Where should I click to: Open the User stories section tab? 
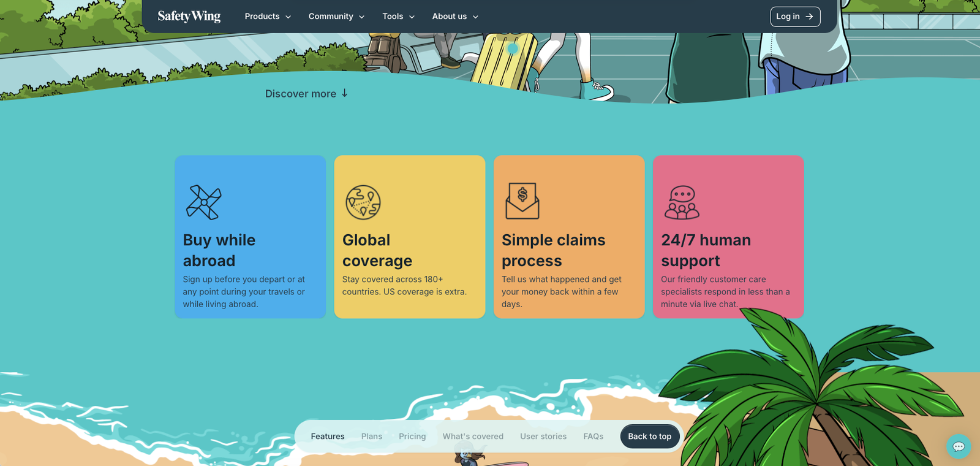(x=543, y=437)
